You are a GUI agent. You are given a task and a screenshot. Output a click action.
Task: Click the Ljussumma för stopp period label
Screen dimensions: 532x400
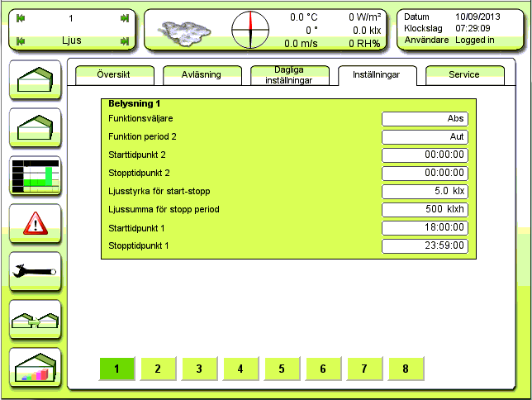164,210
